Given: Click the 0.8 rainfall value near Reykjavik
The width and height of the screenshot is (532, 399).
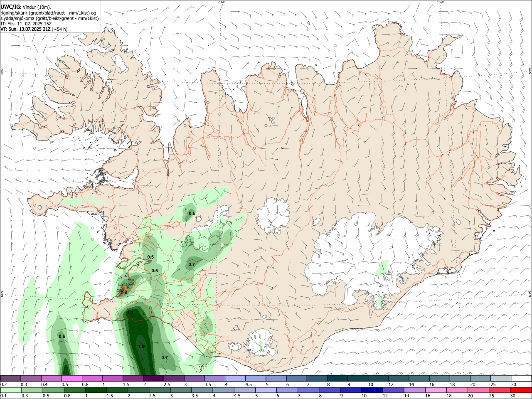Looking at the screenshot, I should coord(124,292).
